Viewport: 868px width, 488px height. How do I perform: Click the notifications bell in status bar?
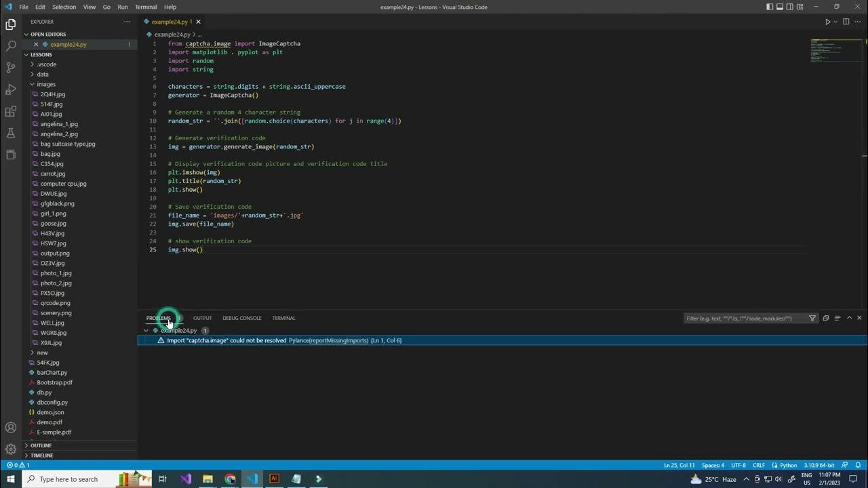tap(858, 466)
